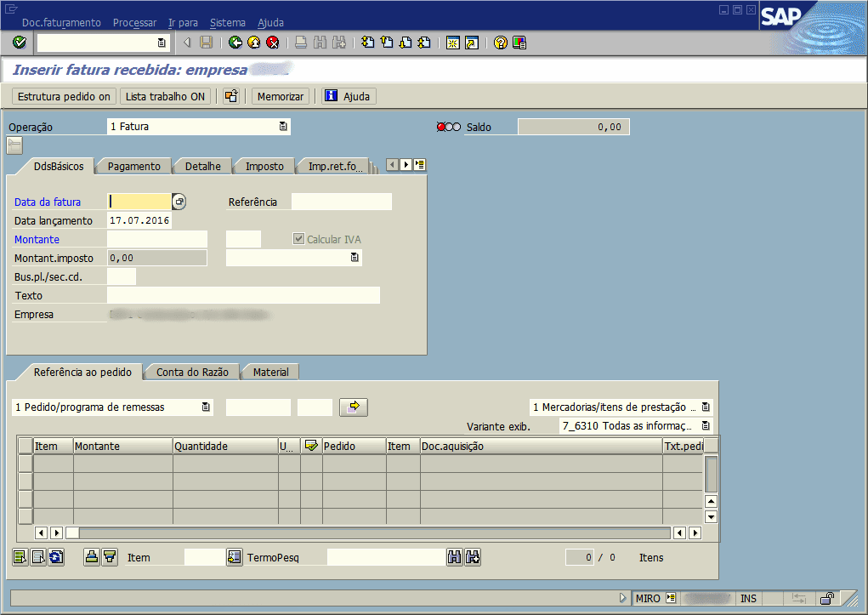Screen dimensions: 868x615
Task: Switch to the Pagamento tab
Action: (134, 166)
